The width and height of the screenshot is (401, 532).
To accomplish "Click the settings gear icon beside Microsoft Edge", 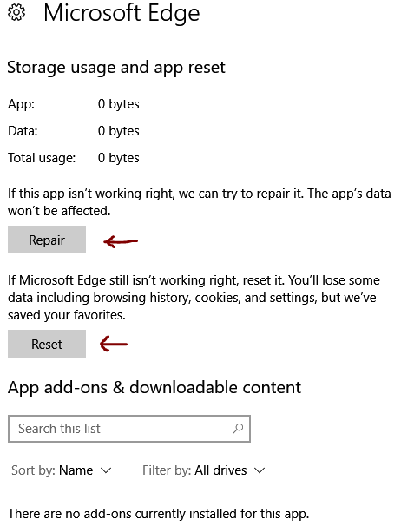I will click(16, 13).
